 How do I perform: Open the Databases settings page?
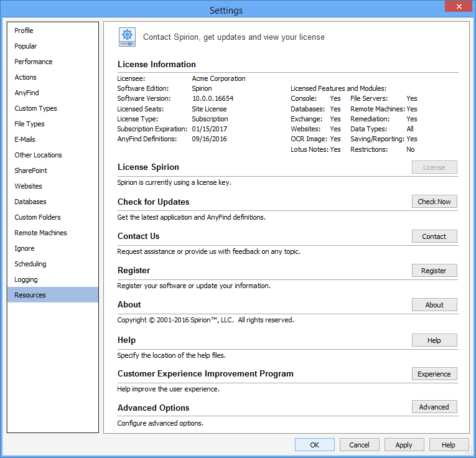(x=30, y=202)
